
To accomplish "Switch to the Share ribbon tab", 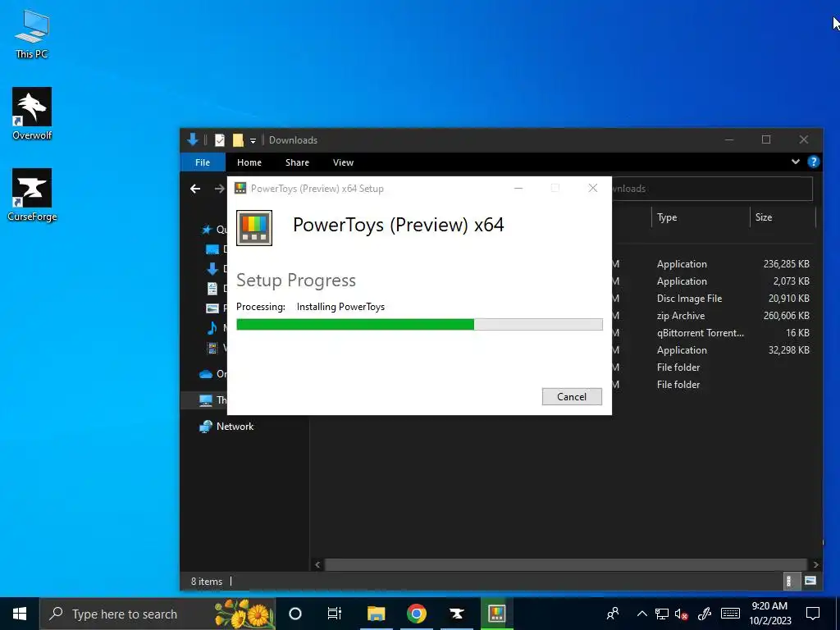I will click(297, 162).
